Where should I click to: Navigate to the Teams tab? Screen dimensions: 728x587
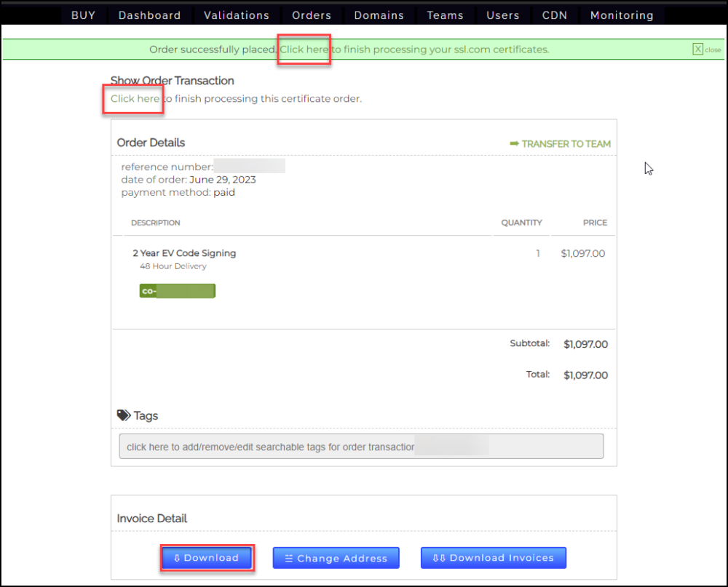coord(445,15)
